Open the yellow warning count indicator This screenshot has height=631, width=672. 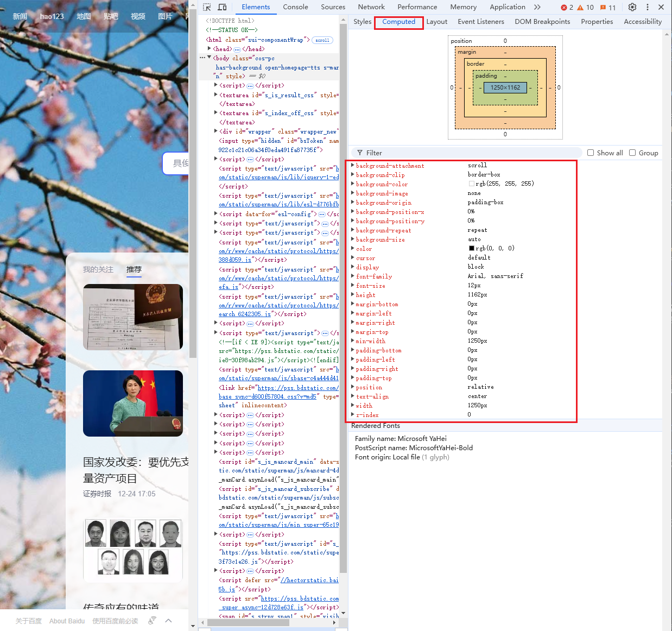(x=585, y=7)
